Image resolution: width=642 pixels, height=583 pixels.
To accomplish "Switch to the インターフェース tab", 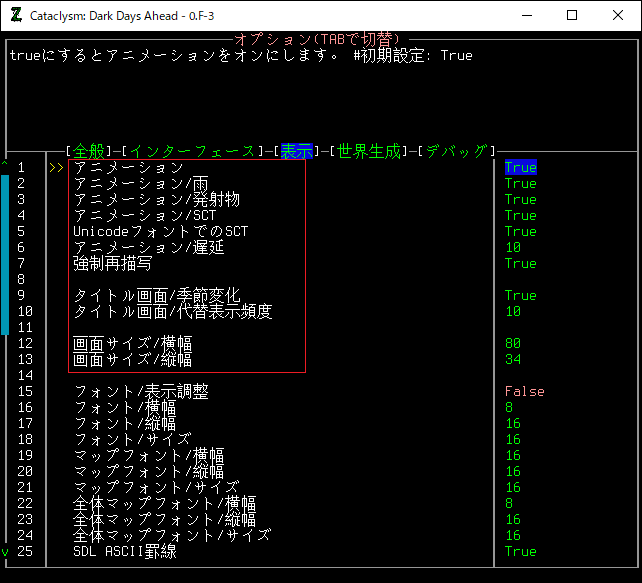I will pyautogui.click(x=193, y=151).
